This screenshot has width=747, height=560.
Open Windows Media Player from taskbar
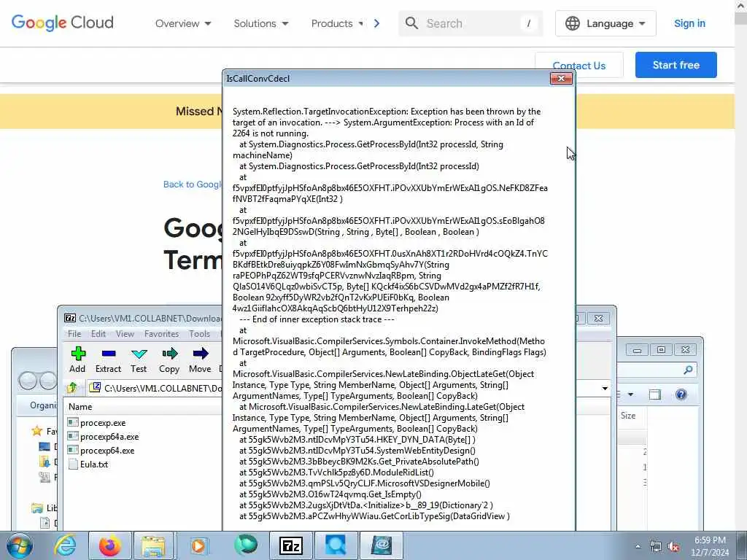point(198,545)
